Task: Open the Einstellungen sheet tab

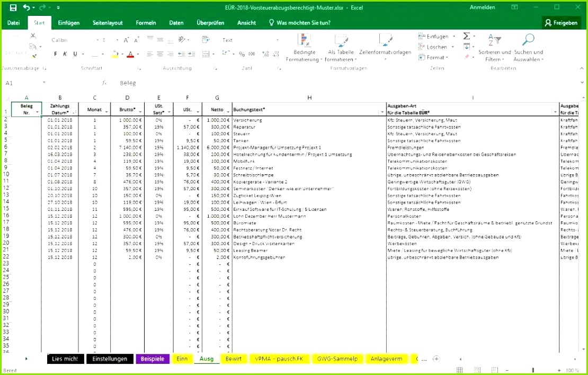Action: (110, 359)
